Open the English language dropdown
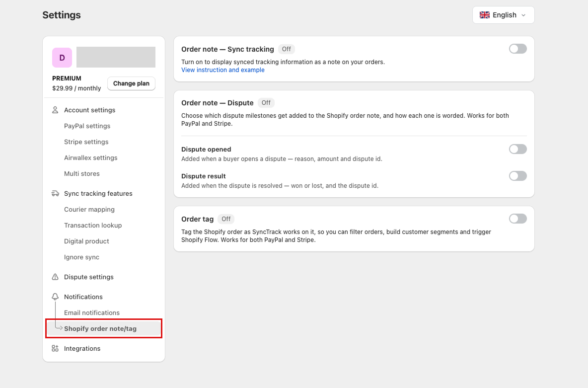 [x=503, y=15]
